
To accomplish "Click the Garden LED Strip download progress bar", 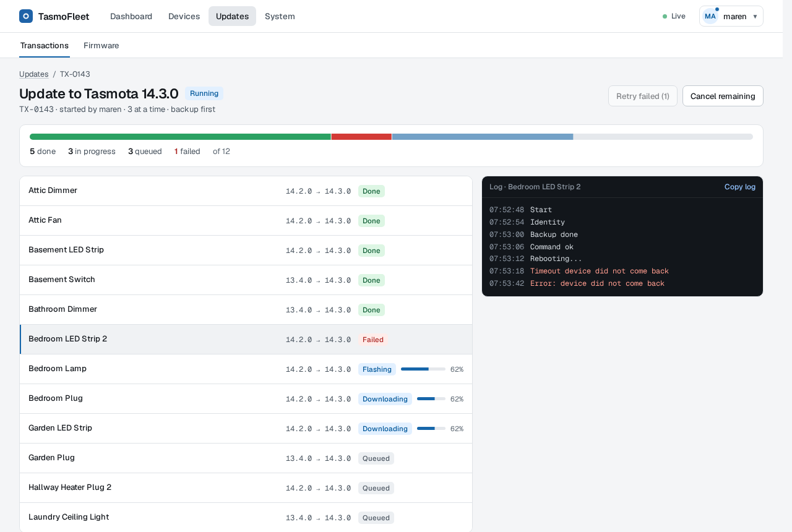I will click(x=431, y=429).
